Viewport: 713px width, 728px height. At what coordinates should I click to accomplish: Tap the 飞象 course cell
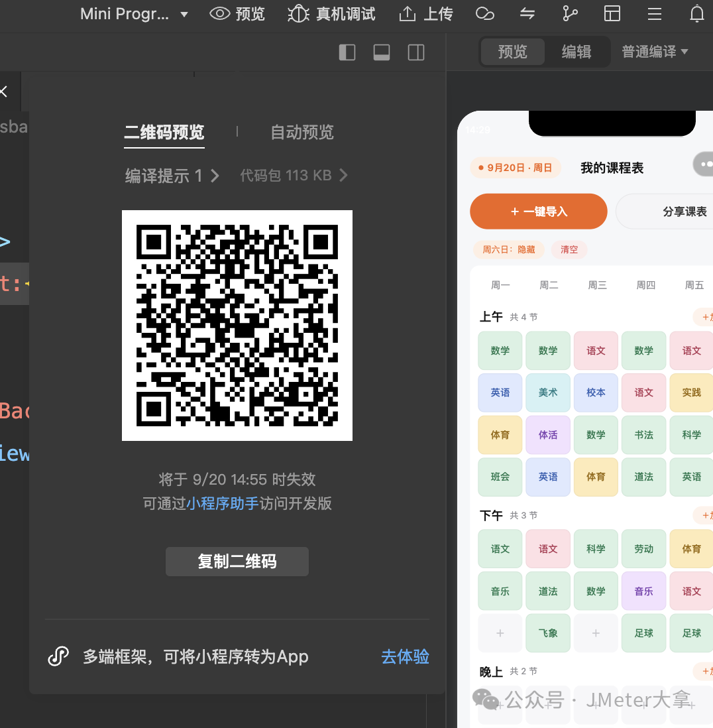click(548, 633)
